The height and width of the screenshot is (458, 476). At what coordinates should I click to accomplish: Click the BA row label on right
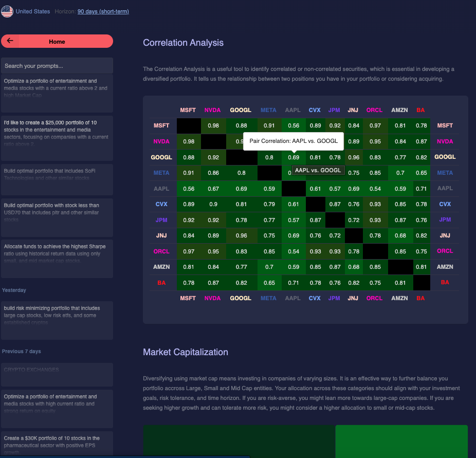point(445,282)
